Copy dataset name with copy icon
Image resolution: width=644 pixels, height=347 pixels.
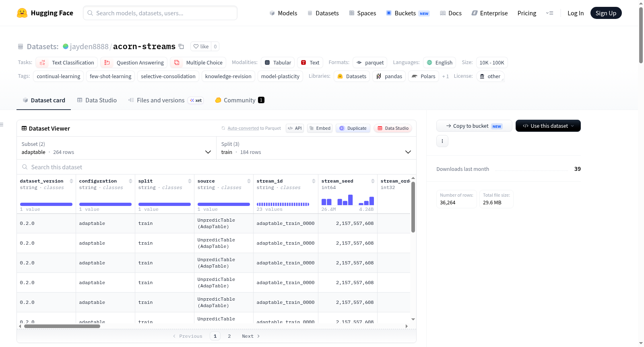pyautogui.click(x=181, y=46)
